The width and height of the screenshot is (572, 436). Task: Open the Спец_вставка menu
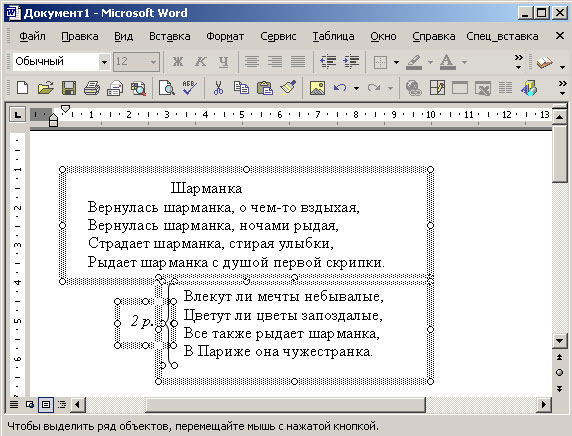click(502, 36)
